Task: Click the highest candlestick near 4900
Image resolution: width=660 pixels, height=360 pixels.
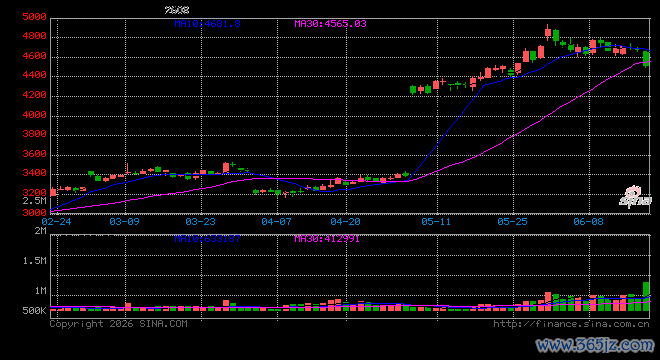Action: pyautogui.click(x=548, y=32)
